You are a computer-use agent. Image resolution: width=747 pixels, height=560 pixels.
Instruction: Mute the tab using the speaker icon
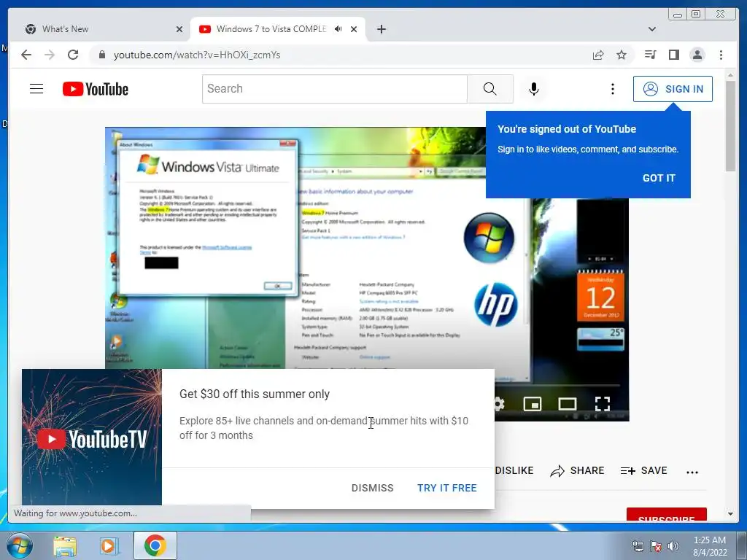click(338, 29)
